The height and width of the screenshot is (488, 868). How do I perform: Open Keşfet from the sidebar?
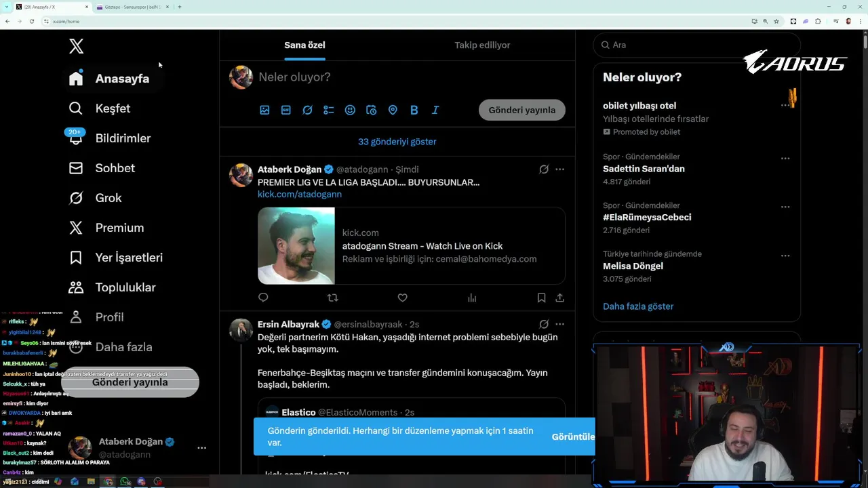pyautogui.click(x=99, y=108)
